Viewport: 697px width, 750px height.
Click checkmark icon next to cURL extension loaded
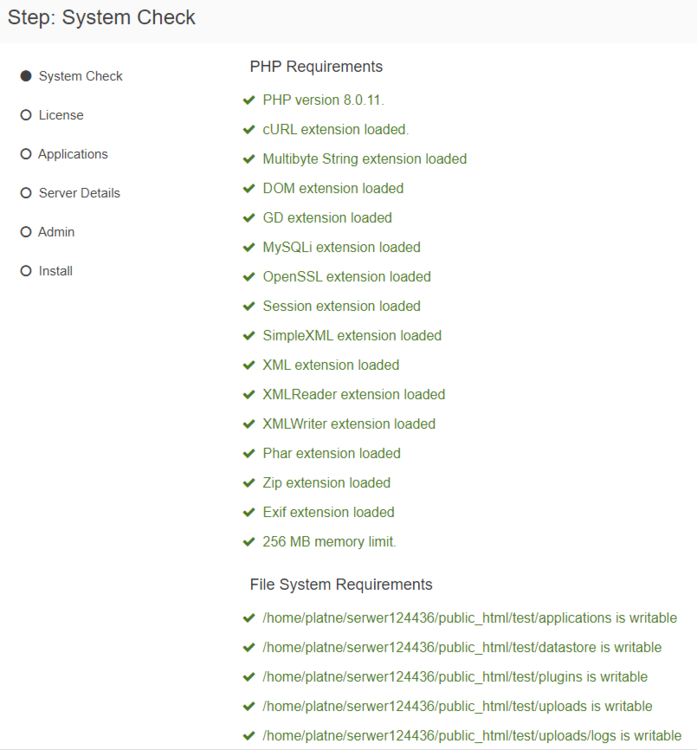249,129
